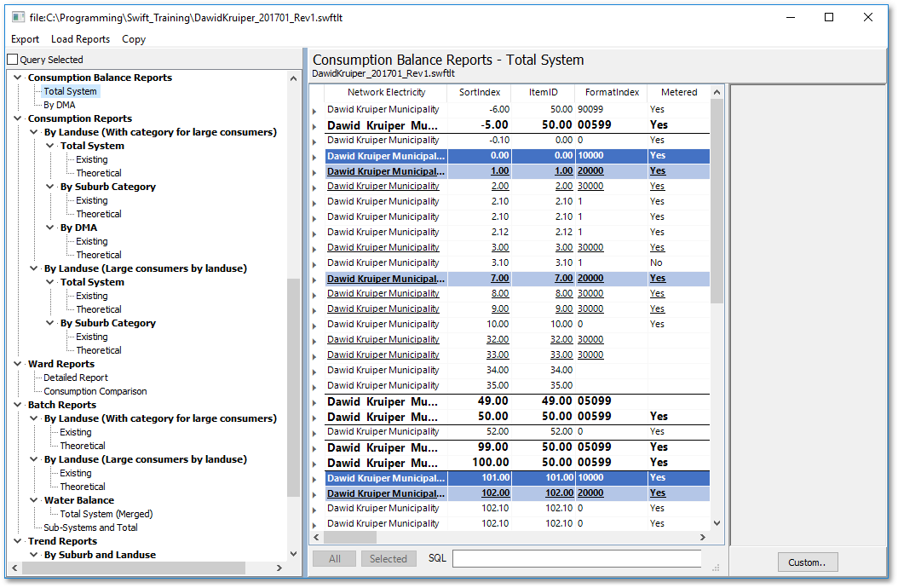Collapse the Consumption Balance Reports node
Screen dimensions: 898x588
pyautogui.click(x=17, y=78)
